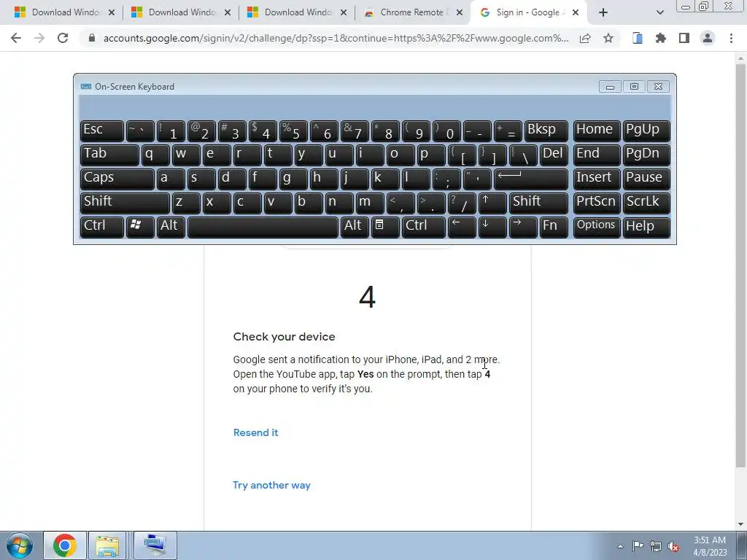
Task: Click the Bksp key
Action: click(x=546, y=131)
